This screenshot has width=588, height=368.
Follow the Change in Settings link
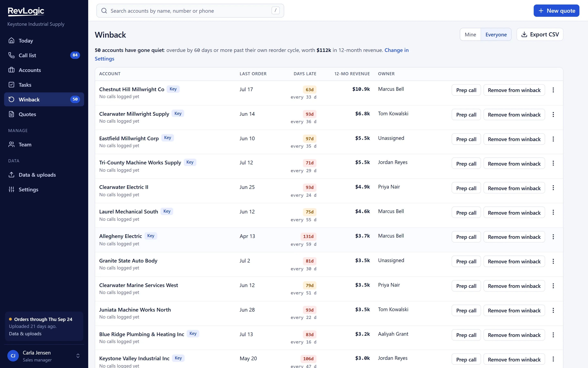(x=252, y=54)
